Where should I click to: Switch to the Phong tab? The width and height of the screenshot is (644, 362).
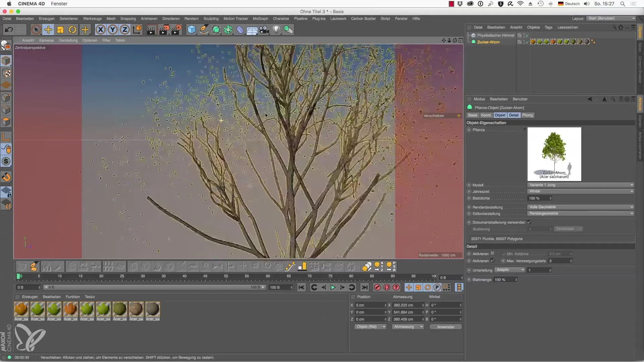point(527,115)
